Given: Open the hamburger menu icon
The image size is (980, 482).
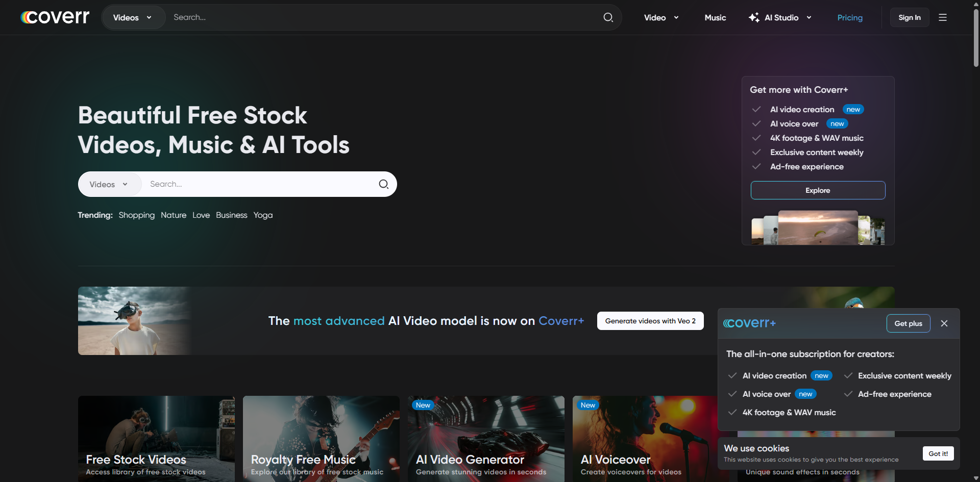Looking at the screenshot, I should pos(943,17).
